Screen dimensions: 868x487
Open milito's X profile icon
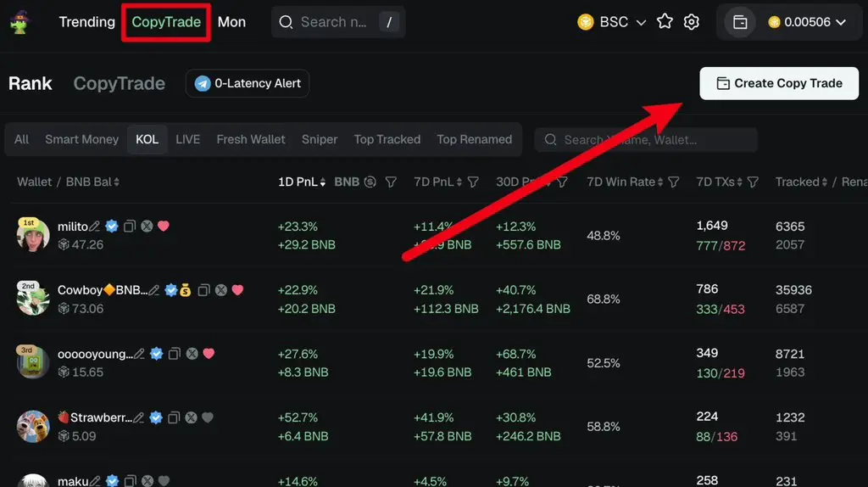pyautogui.click(x=147, y=226)
